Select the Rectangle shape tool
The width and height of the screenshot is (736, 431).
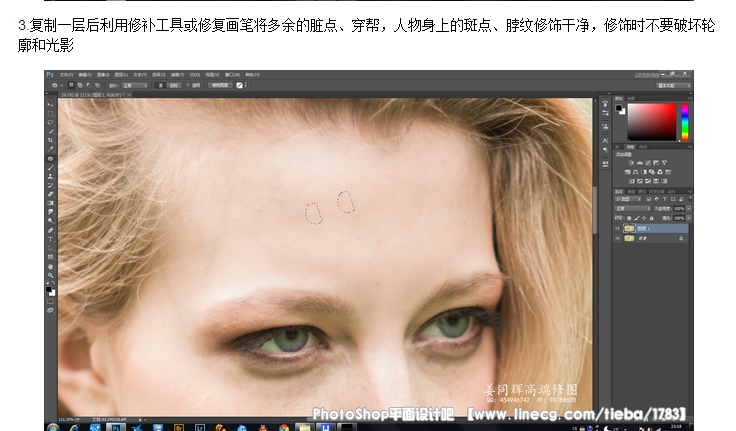pyautogui.click(x=50, y=257)
